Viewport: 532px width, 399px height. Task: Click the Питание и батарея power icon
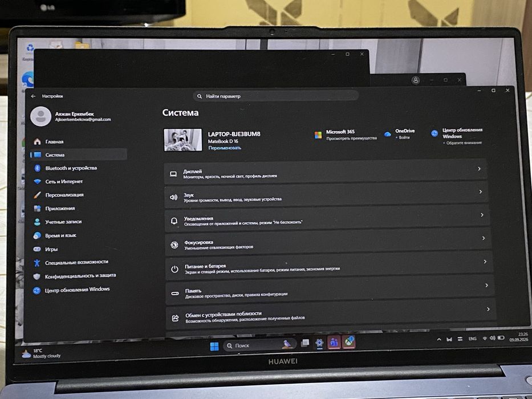174,269
